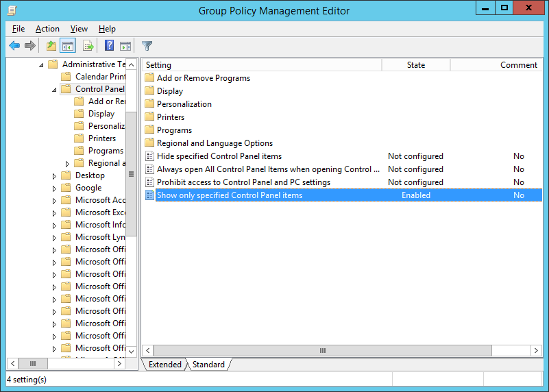The image size is (549, 392).
Task: Toggle the Show/Hide Action Pane icon
Action: tap(125, 46)
